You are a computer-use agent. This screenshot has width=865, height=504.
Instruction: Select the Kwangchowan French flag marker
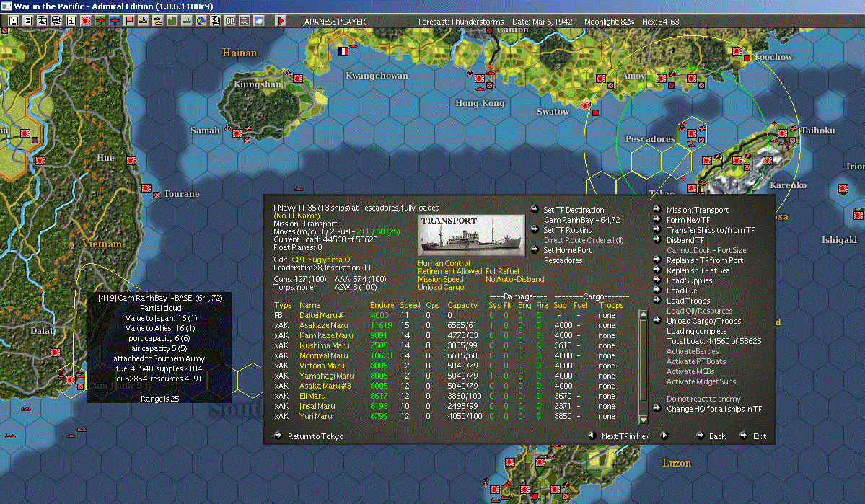click(343, 50)
